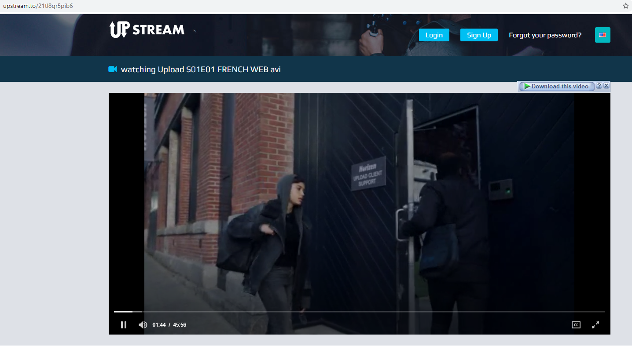Click the UpStream logo
The width and height of the screenshot is (632, 364).
point(147,29)
